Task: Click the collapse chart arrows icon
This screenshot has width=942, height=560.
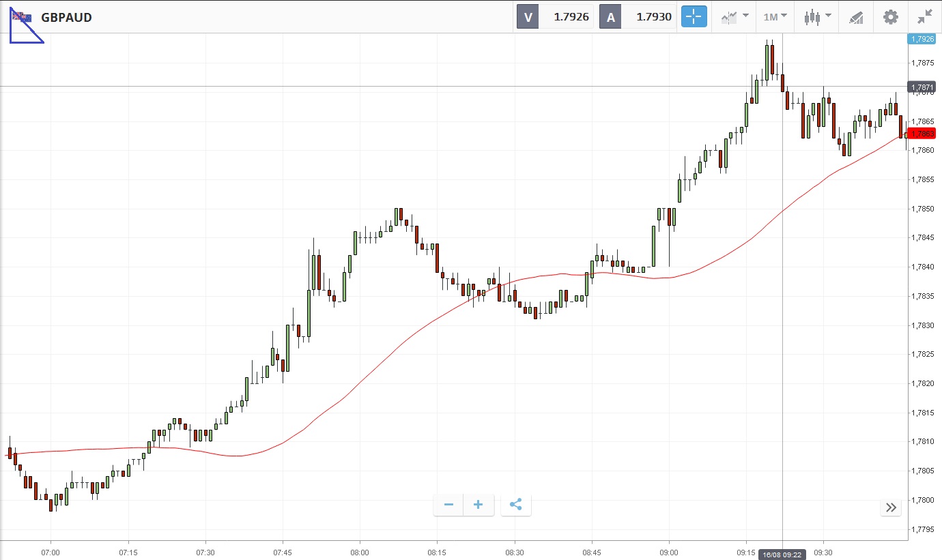Action: (x=925, y=17)
